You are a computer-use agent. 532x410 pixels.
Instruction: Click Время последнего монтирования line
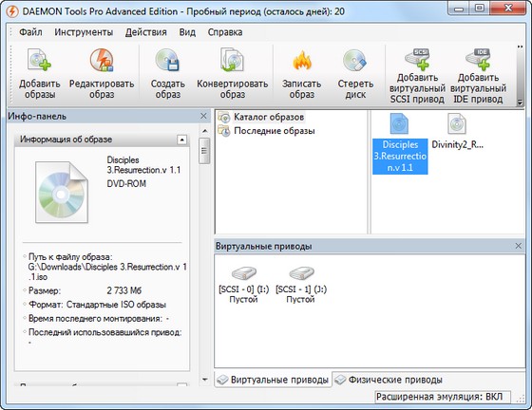[99, 319]
